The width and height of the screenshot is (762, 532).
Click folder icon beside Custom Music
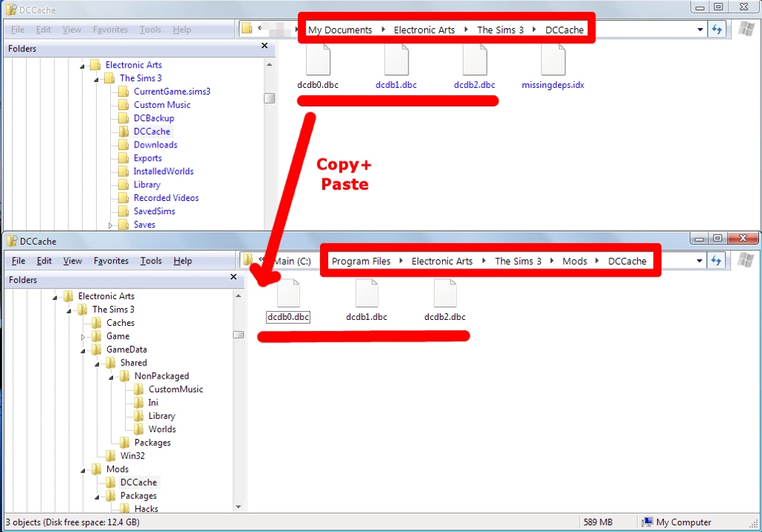click(x=124, y=105)
